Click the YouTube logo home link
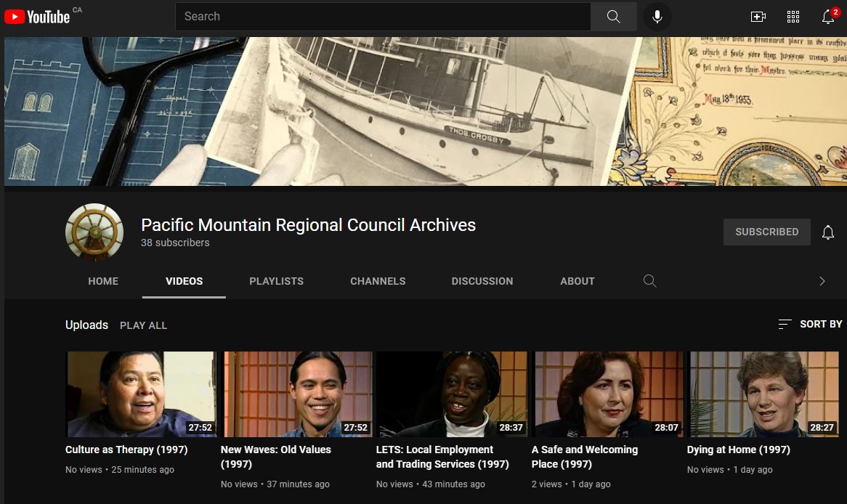This screenshot has width=847, height=504. coord(37,17)
